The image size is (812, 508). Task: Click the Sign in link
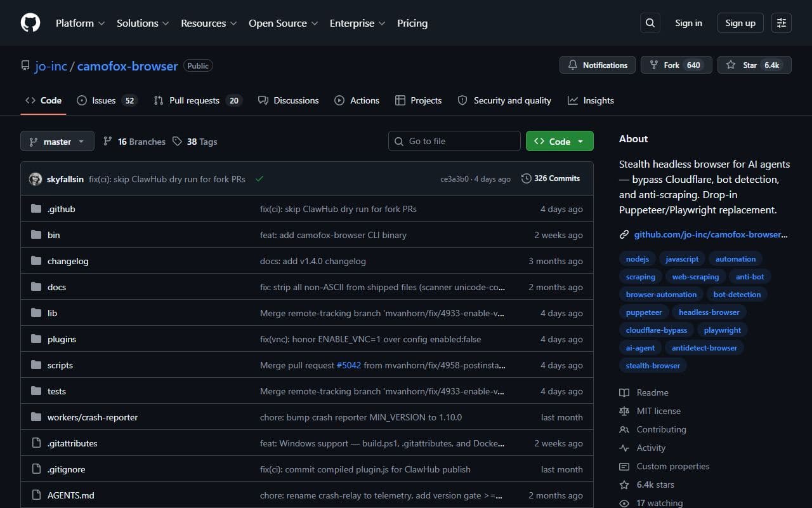pyautogui.click(x=688, y=23)
